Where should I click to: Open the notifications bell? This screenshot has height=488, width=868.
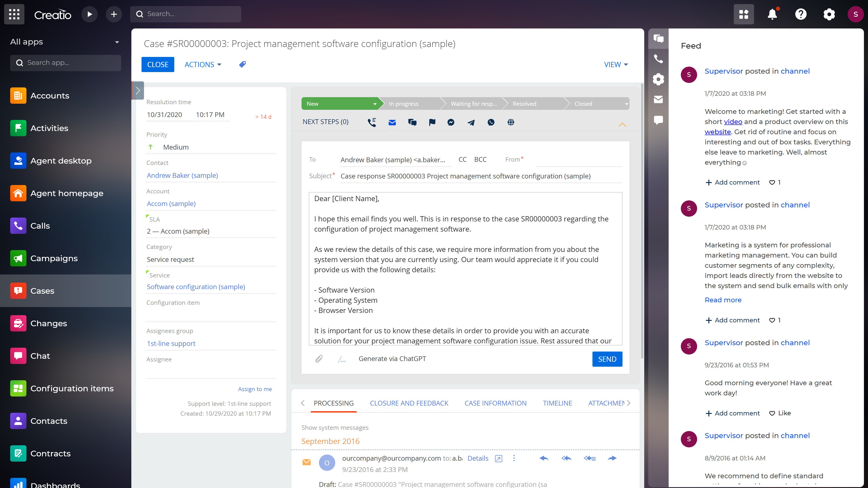(772, 14)
